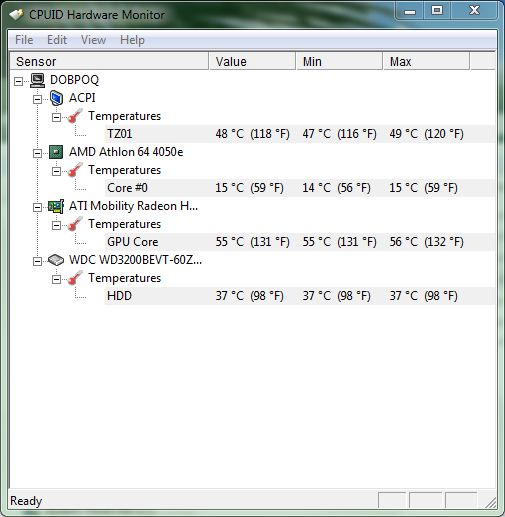Image resolution: width=505 pixels, height=517 pixels.
Task: Open the File menu
Action: (24, 40)
